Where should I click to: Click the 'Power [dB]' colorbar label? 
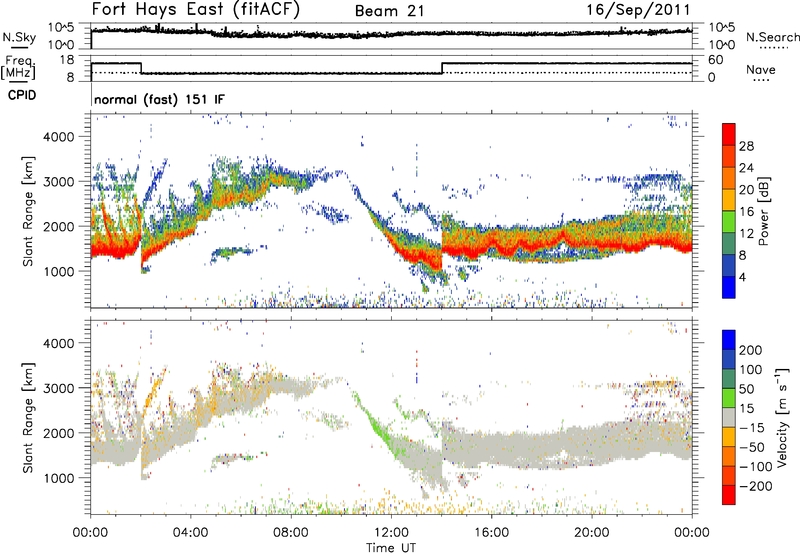pos(763,211)
